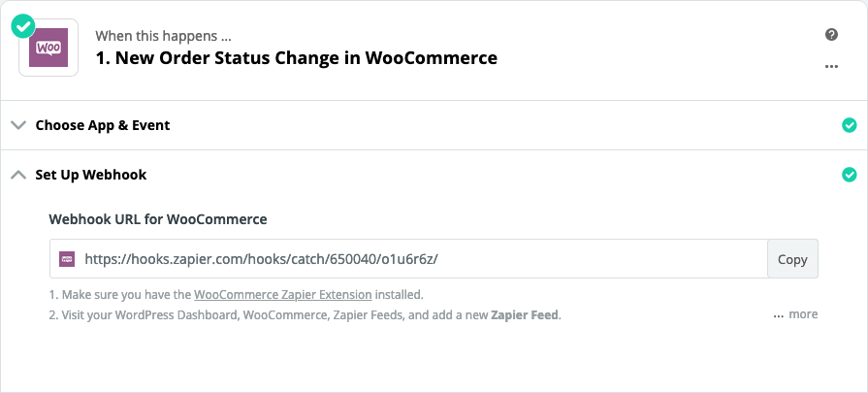Click the Zapier Feed bold text
The width and height of the screenshot is (868, 393).
(525, 316)
